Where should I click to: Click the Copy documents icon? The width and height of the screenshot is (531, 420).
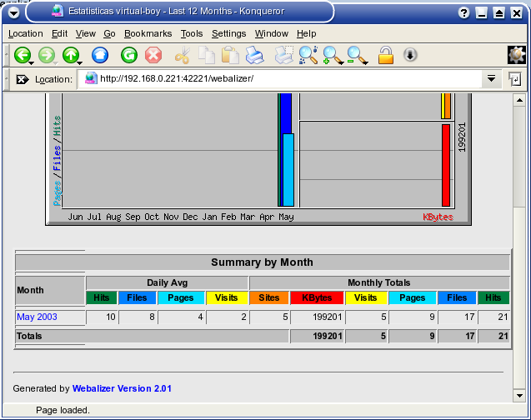pos(207,55)
